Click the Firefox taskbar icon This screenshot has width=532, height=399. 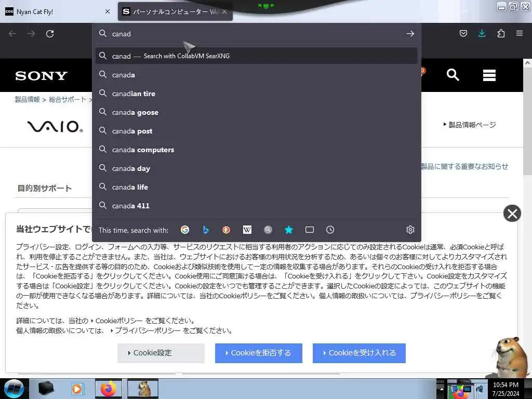(x=108, y=389)
